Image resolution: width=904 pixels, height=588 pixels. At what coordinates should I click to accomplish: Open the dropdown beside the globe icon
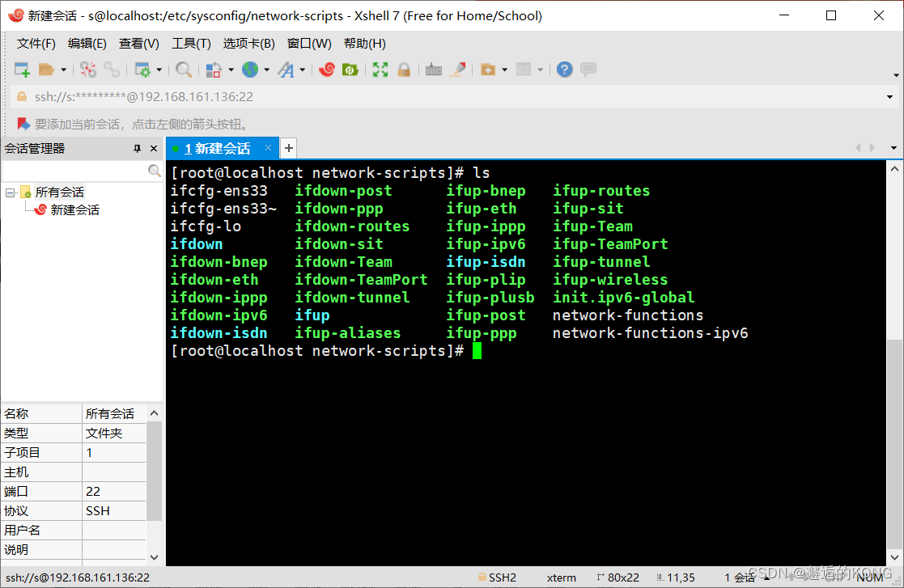(x=266, y=70)
